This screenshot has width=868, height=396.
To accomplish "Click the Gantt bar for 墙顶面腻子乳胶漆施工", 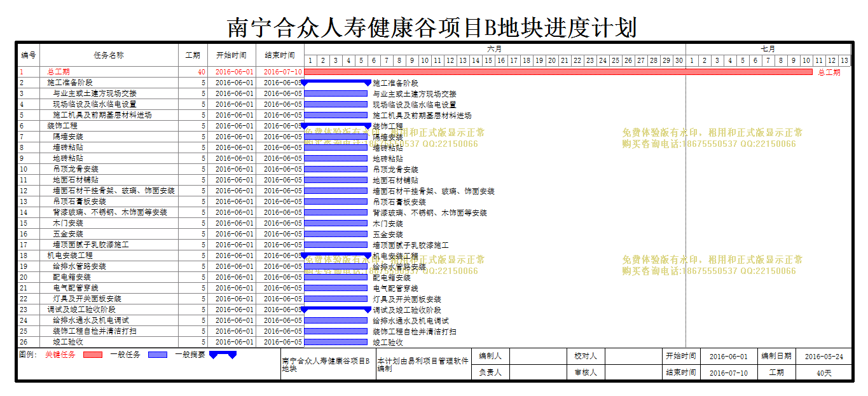I will click(336, 245).
